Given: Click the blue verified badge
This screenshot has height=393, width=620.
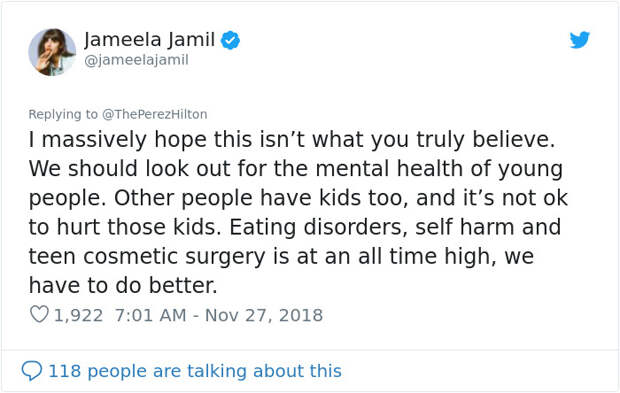Looking at the screenshot, I should (230, 40).
